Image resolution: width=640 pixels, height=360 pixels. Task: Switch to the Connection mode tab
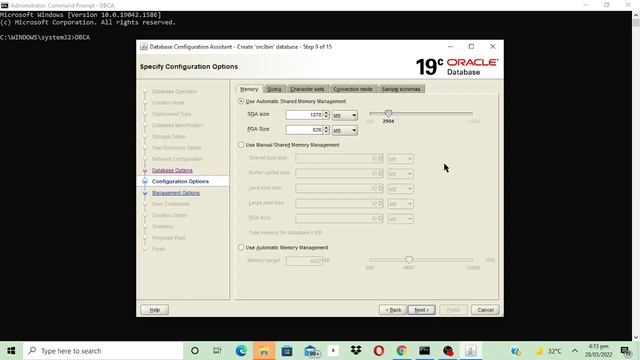353,89
